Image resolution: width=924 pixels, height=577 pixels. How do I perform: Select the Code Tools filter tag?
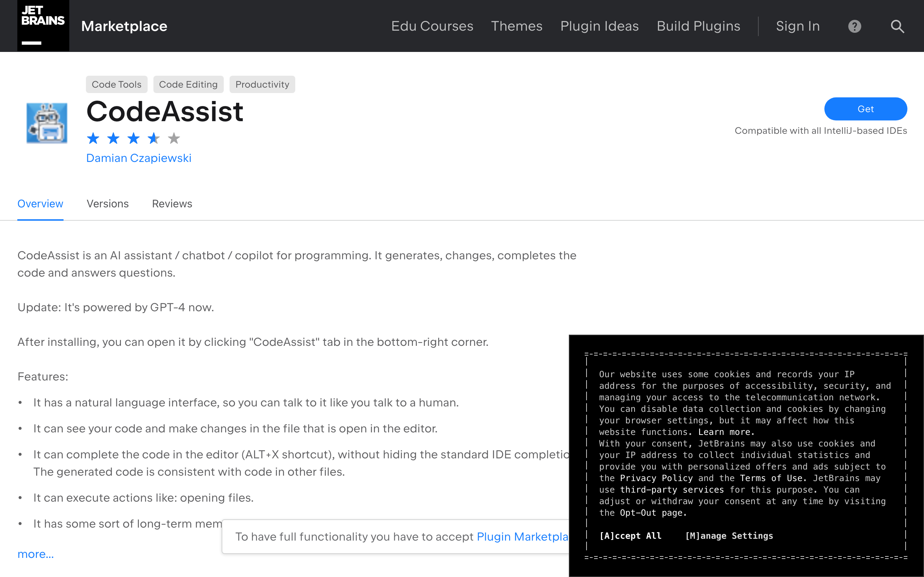pyautogui.click(x=117, y=84)
